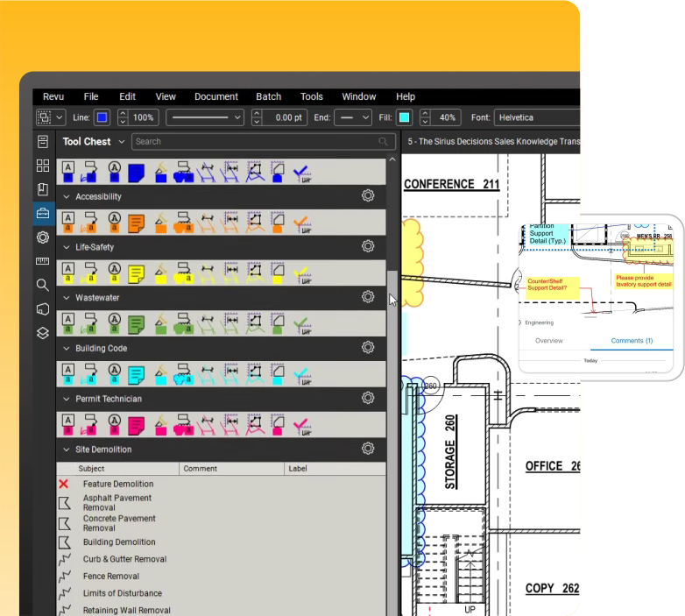Open Accessibility tool set settings gear
The image size is (685, 616).
coord(368,195)
